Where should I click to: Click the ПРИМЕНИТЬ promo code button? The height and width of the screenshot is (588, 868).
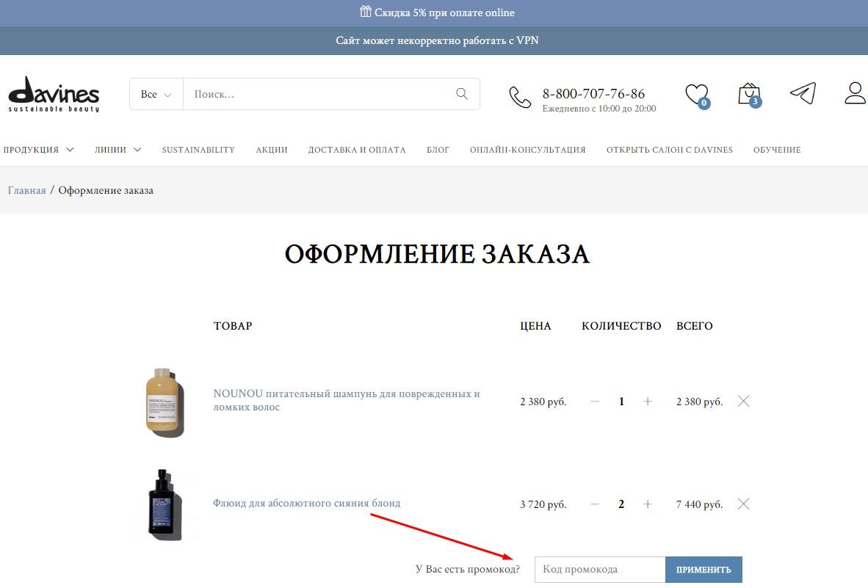tap(704, 570)
